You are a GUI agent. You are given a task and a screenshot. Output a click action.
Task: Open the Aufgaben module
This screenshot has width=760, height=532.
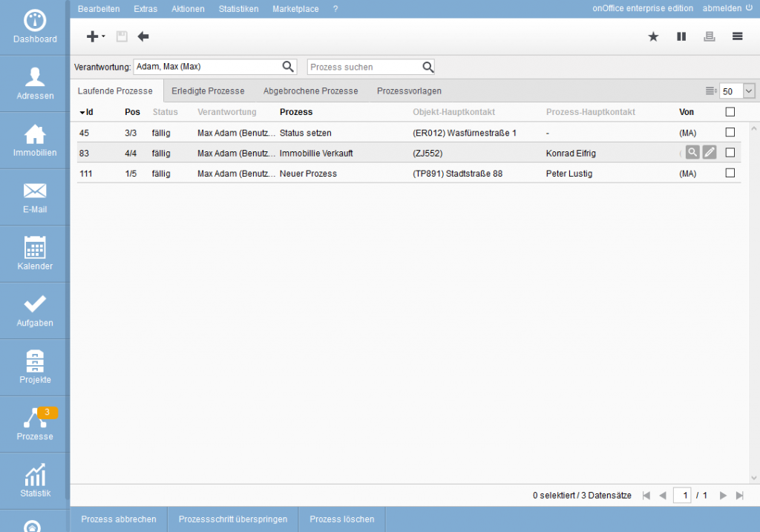click(35, 311)
